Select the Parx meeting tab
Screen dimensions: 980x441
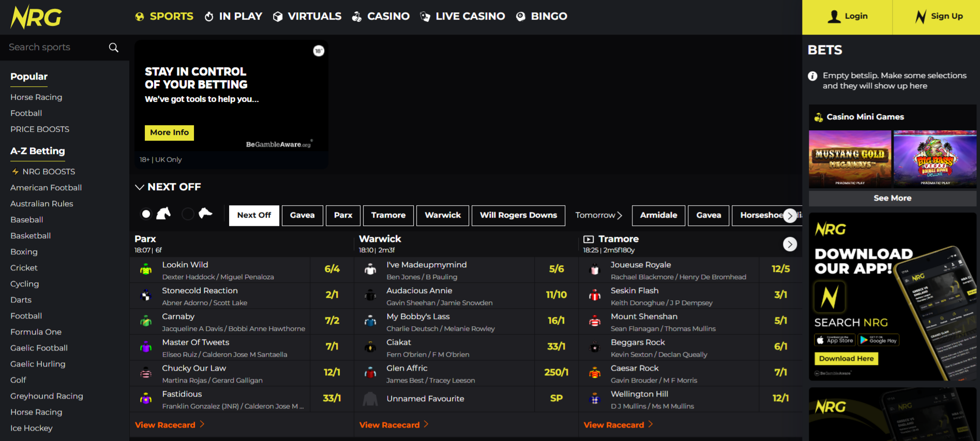343,216
